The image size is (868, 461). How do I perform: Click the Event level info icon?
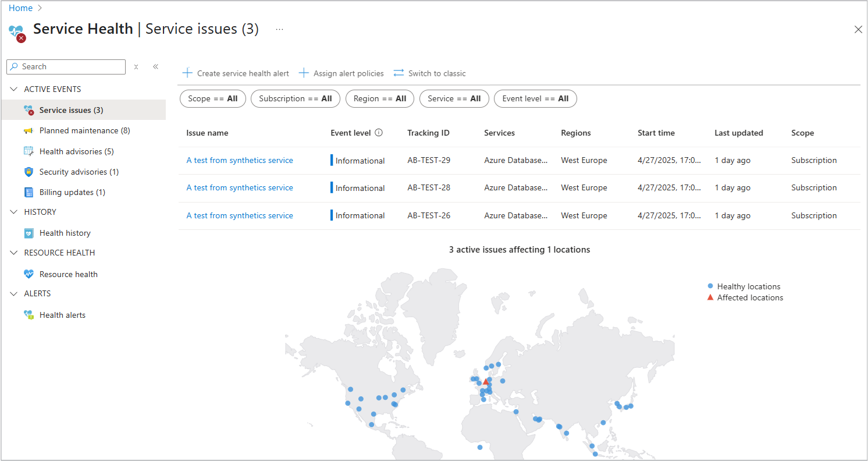379,133
